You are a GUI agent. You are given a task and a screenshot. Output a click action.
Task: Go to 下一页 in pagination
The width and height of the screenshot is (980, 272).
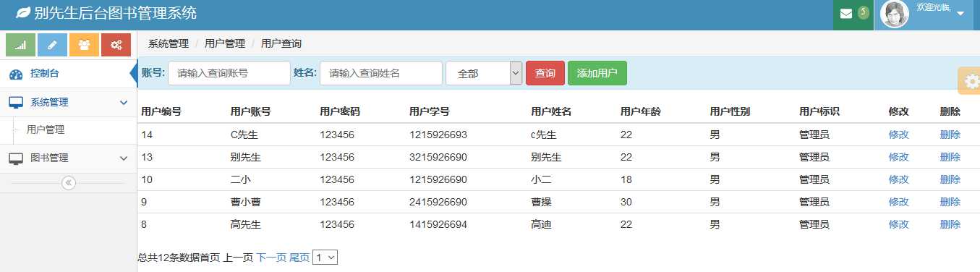coord(271,258)
